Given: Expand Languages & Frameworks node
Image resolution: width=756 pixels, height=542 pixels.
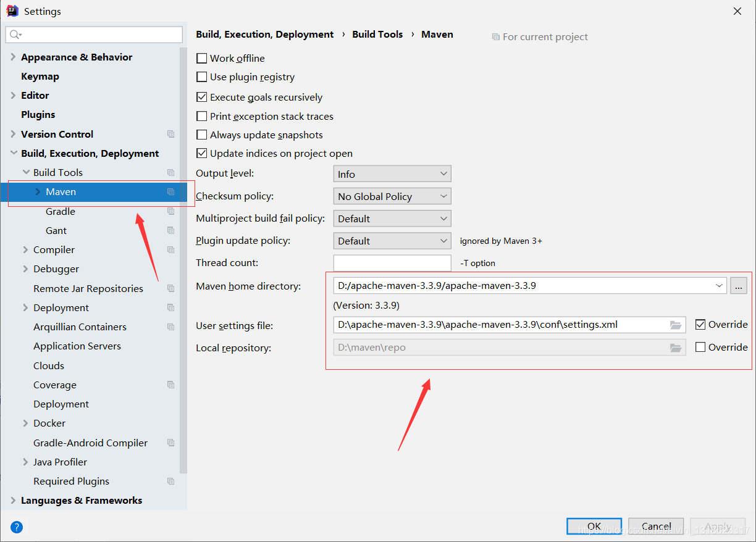Looking at the screenshot, I should tap(13, 500).
